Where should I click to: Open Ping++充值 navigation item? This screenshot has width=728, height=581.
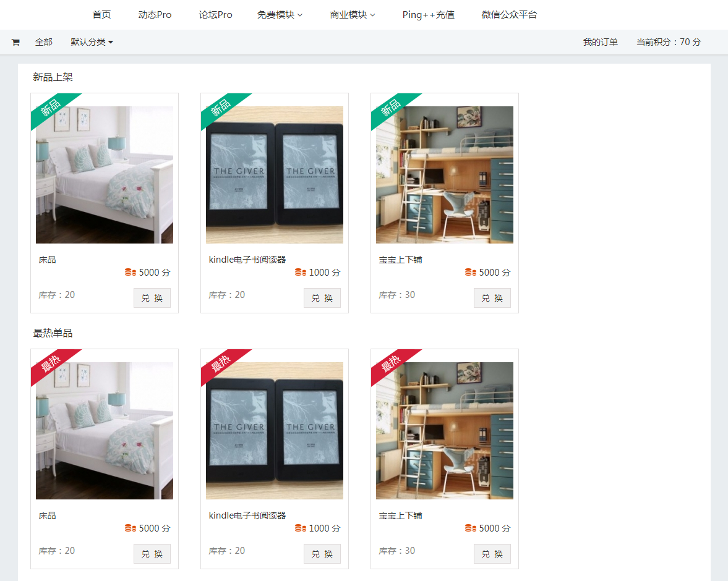[x=428, y=15]
